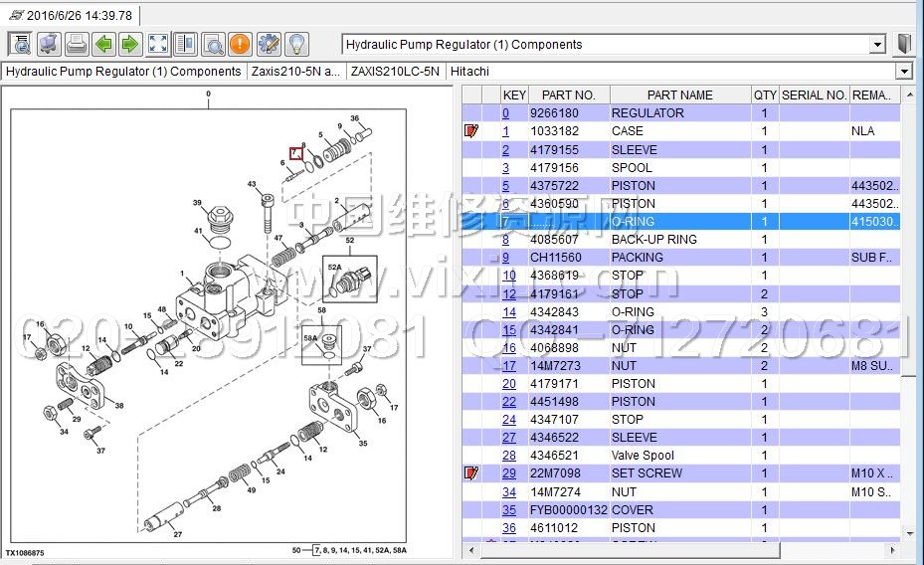The height and width of the screenshot is (565, 924).
Task: Open the shopping cart
Action: [49, 44]
